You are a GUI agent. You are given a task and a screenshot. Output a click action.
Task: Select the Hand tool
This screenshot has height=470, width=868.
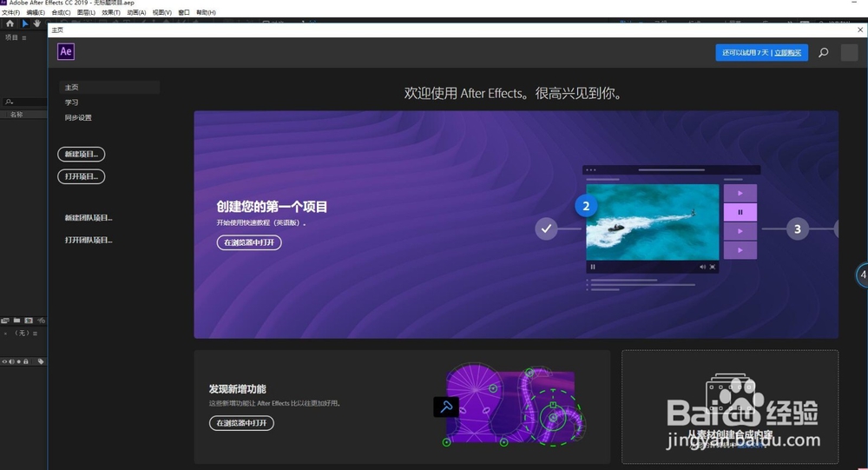click(36, 23)
